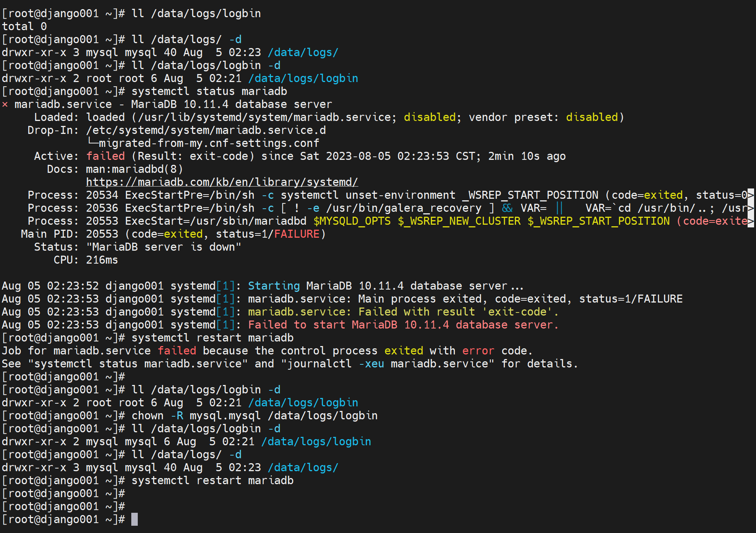756x533 pixels.
Task: Click the first truncated line '>' marker
Action: point(751,195)
